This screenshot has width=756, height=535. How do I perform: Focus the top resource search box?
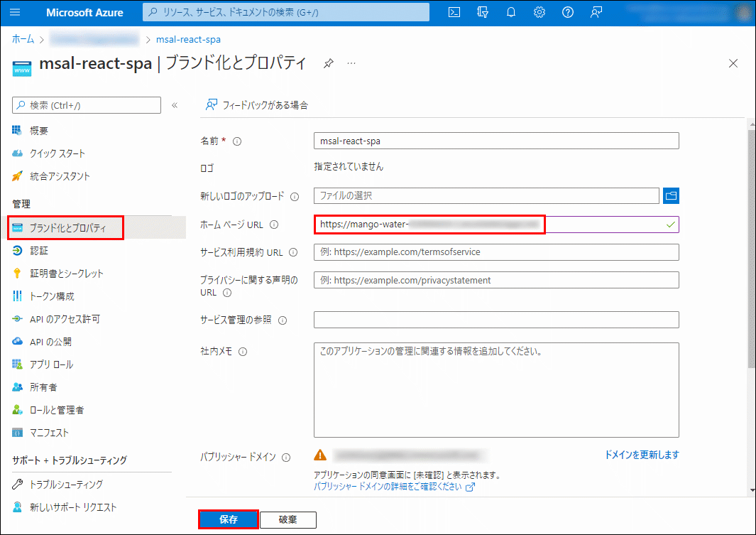pyautogui.click(x=286, y=12)
